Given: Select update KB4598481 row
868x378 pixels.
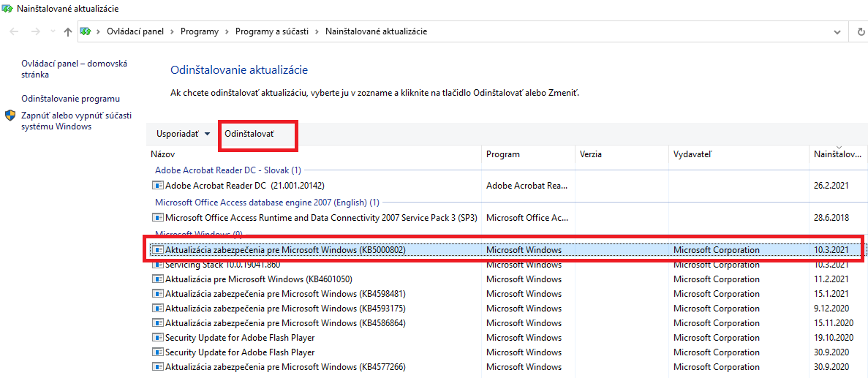Looking at the screenshot, I should (507, 293).
